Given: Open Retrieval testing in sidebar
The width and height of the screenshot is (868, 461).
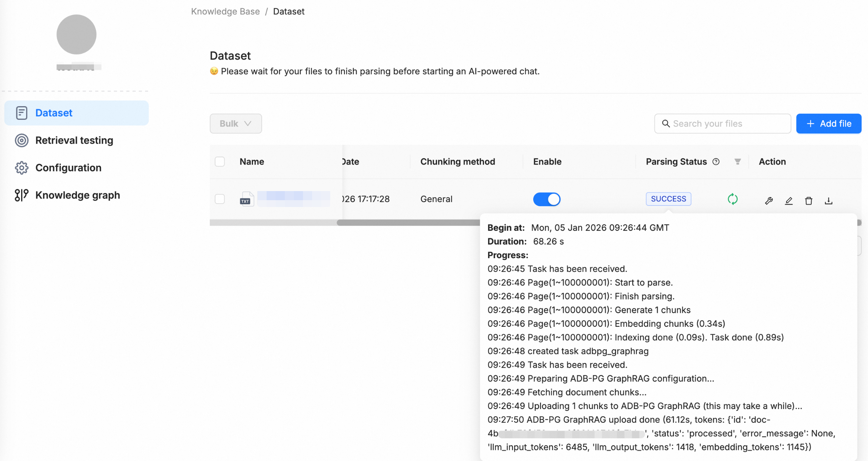Looking at the screenshot, I should pos(74,140).
